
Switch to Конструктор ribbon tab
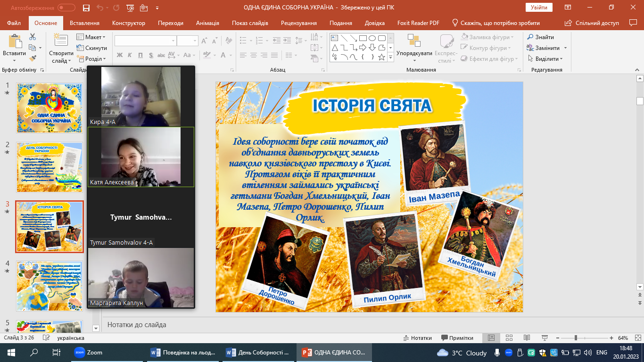click(x=129, y=23)
